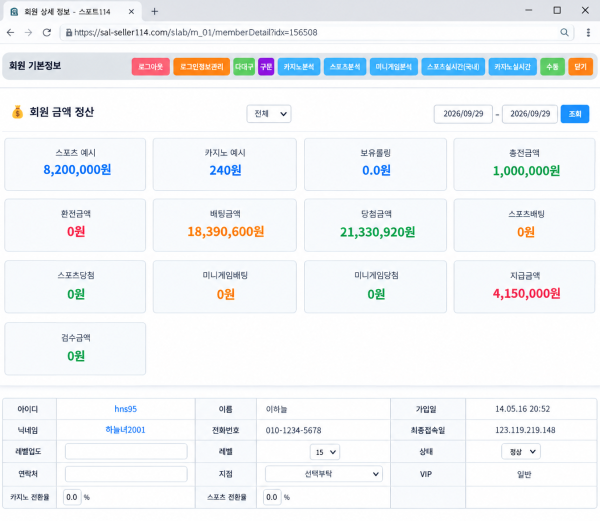The height and width of the screenshot is (521, 600).
Task: Open 스포츠실시간(국내) button
Action: coord(453,67)
